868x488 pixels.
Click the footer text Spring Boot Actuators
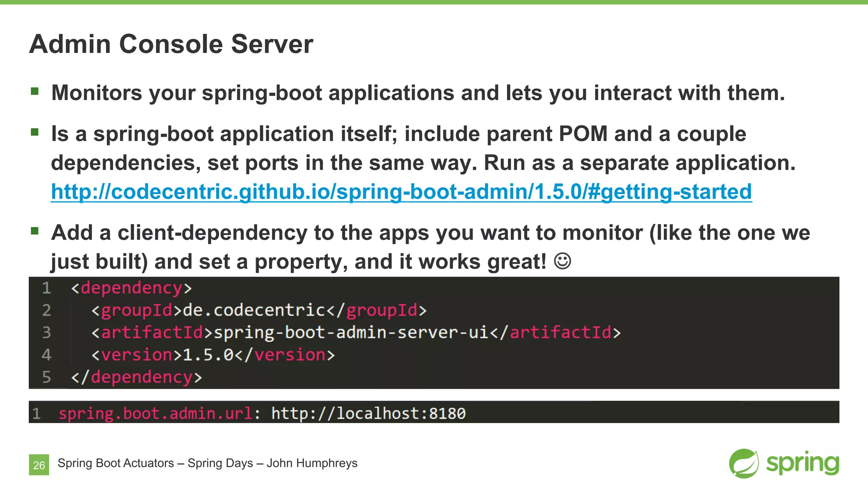(x=116, y=463)
